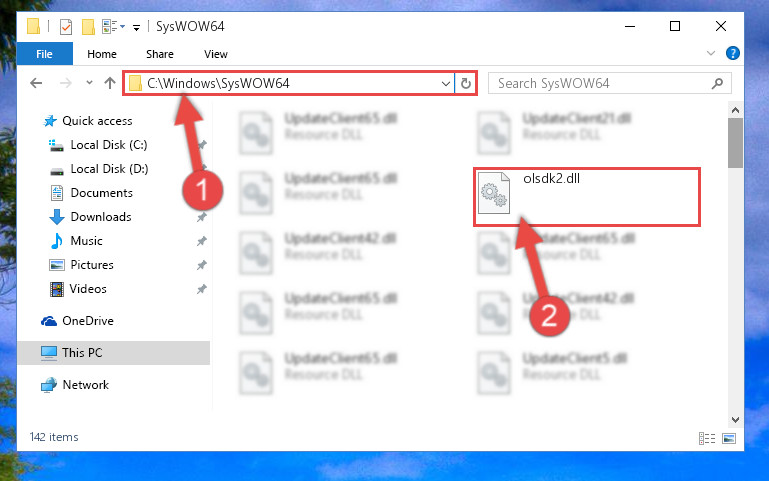Screen dimensions: 769x481
Task: Switch to large thumbnails view icon
Action: (x=729, y=438)
